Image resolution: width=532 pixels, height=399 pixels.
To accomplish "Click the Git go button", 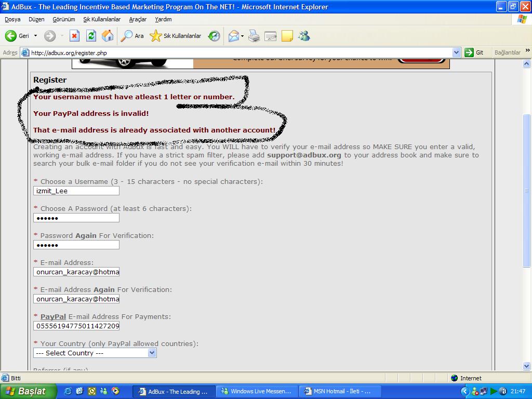I will (x=474, y=52).
